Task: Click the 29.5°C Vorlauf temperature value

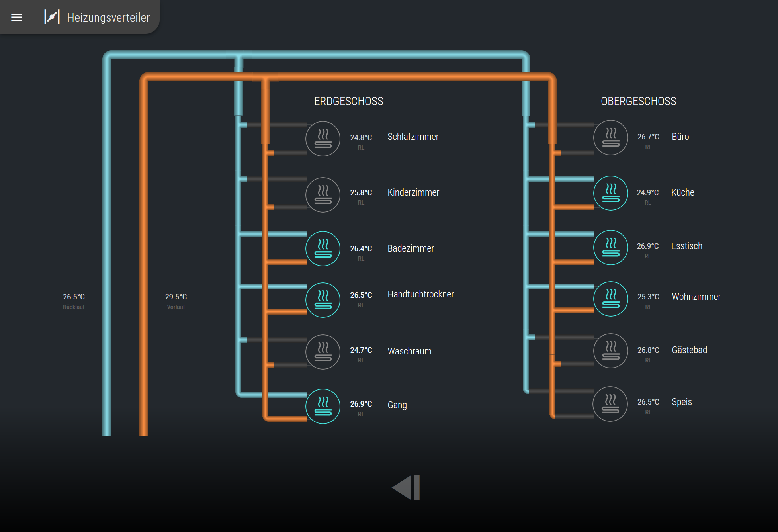Action: 176,297
